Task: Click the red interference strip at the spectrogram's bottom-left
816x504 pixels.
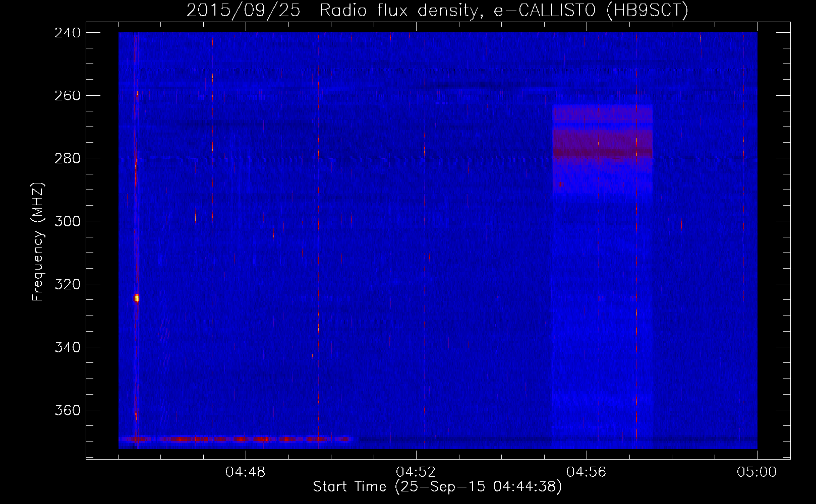Action: (236, 439)
